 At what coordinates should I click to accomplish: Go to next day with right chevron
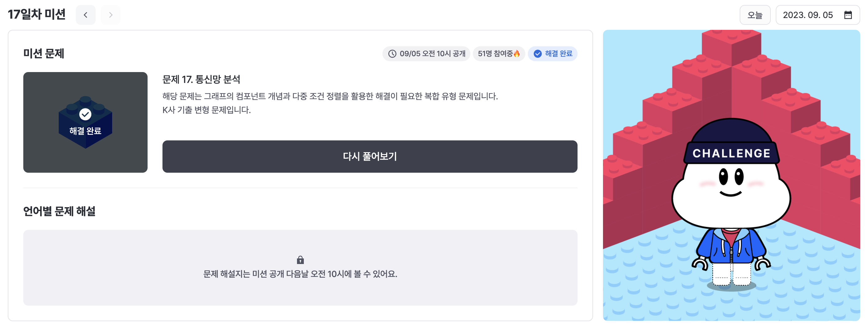coord(111,15)
